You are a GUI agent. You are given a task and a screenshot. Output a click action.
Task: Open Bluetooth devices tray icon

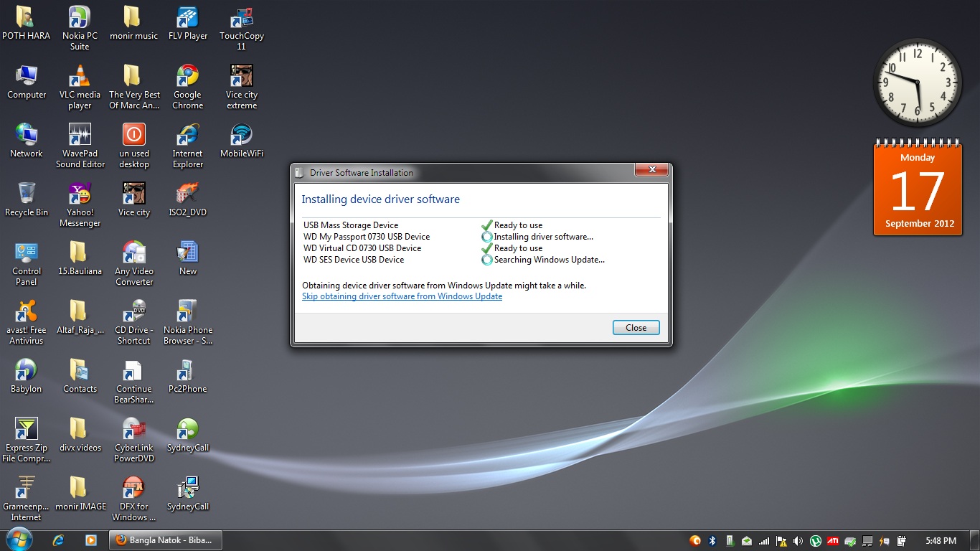pyautogui.click(x=712, y=541)
